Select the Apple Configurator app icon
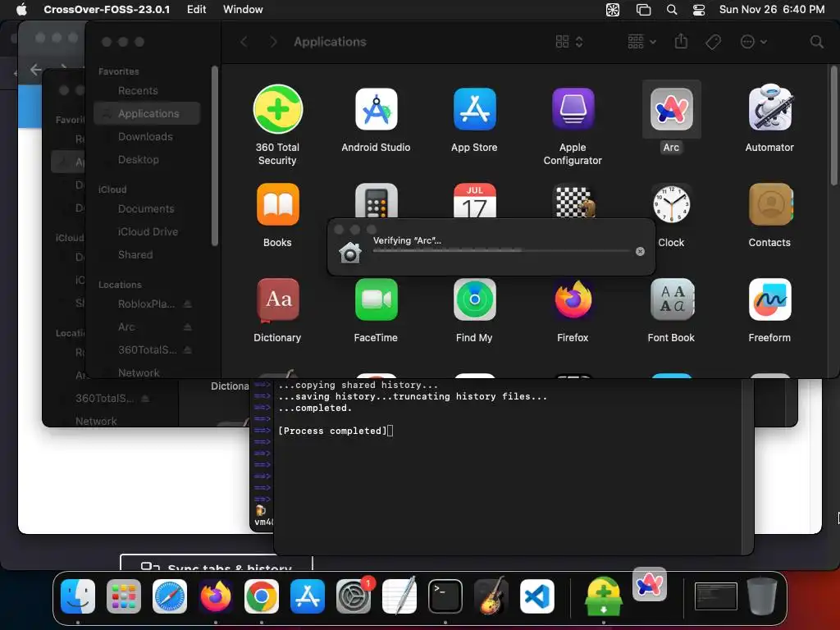The height and width of the screenshot is (630, 840). 573,109
